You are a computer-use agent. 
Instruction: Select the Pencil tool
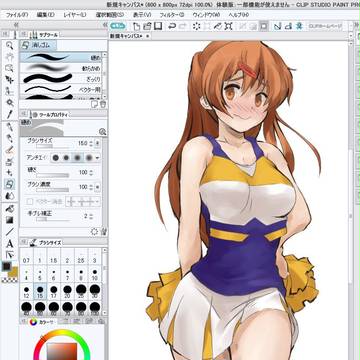coord(10,138)
